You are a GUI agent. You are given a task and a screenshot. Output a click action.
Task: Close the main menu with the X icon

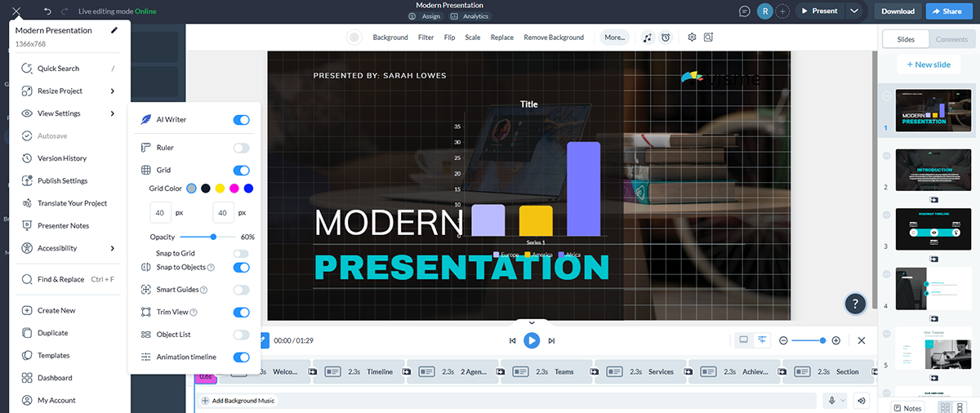coord(16,11)
